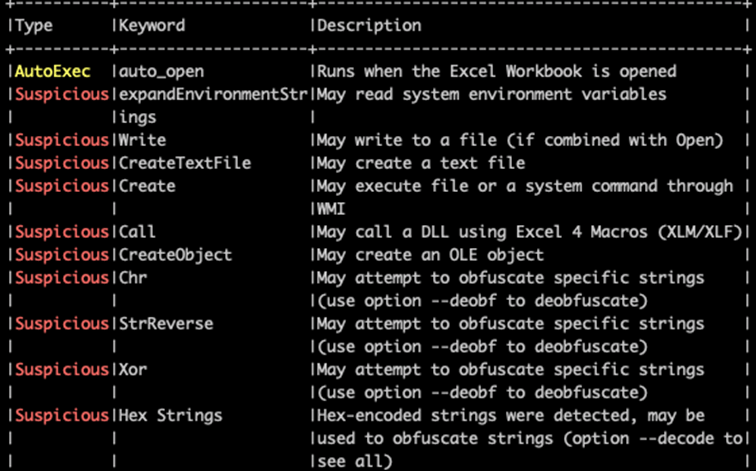This screenshot has height=471, width=756.
Task: Select the yellow AutoExec type label
Action: 53,71
